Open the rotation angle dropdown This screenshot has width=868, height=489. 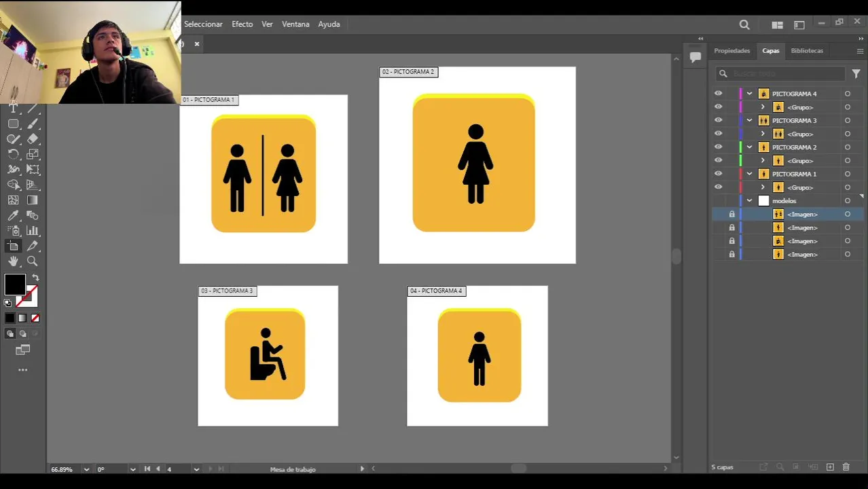point(132,469)
